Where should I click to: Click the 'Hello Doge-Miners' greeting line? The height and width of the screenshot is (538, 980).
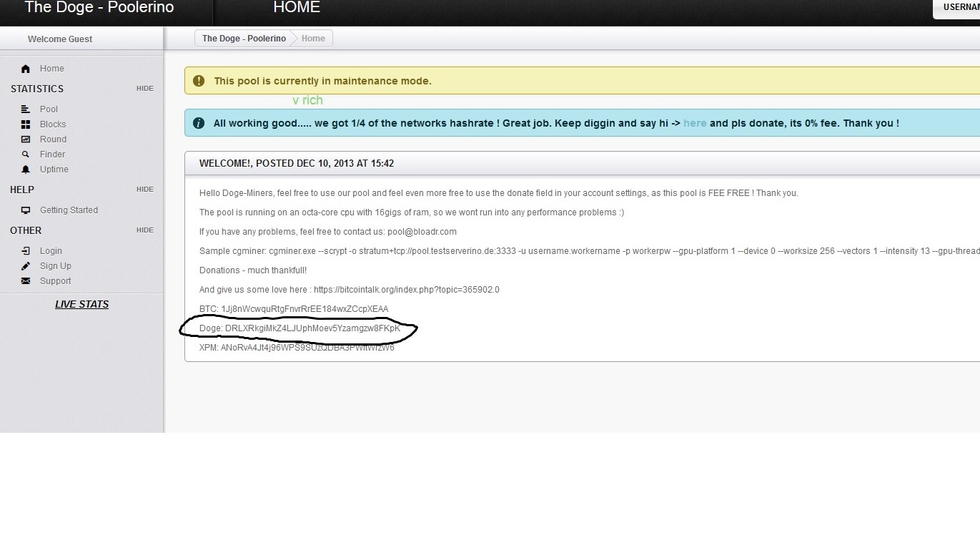[x=499, y=193]
